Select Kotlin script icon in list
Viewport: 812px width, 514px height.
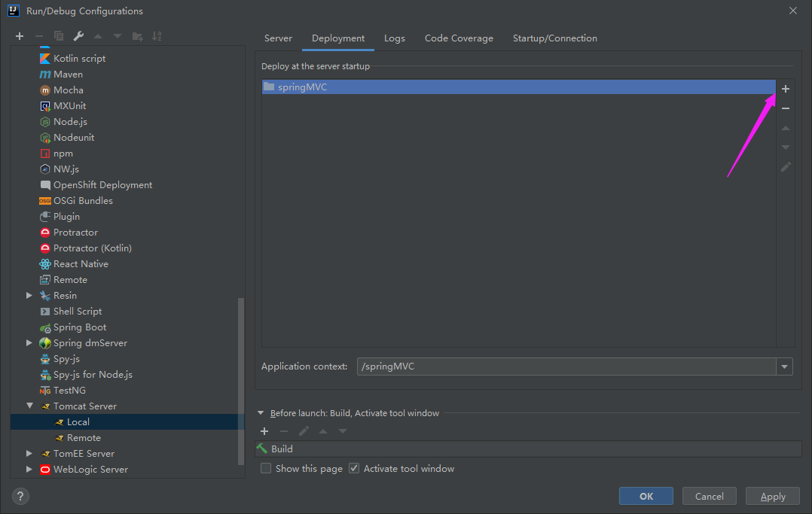pos(45,59)
